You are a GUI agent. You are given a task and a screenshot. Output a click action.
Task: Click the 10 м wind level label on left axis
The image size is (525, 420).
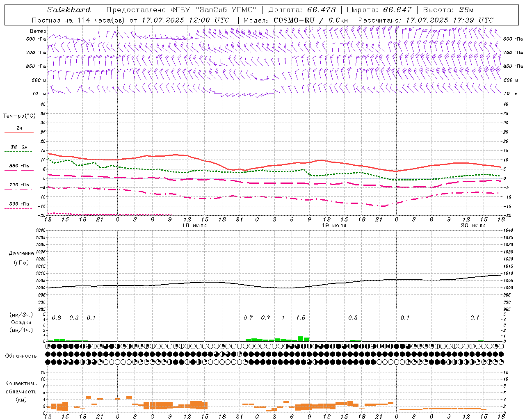coord(39,94)
